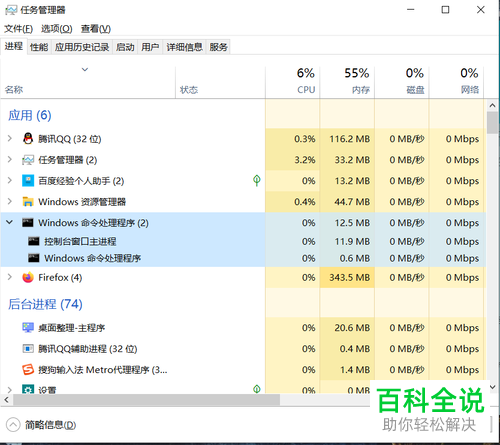Sort by the CPU column header
Screen dimensions: 500x445
point(292,82)
